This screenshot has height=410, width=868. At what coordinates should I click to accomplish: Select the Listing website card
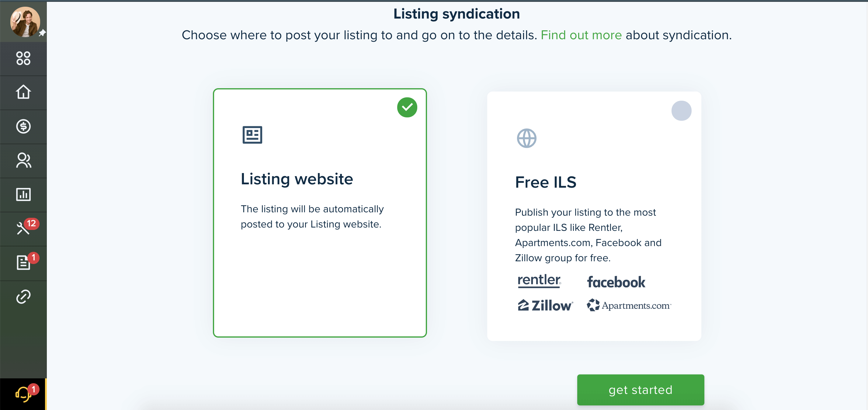coord(320,213)
